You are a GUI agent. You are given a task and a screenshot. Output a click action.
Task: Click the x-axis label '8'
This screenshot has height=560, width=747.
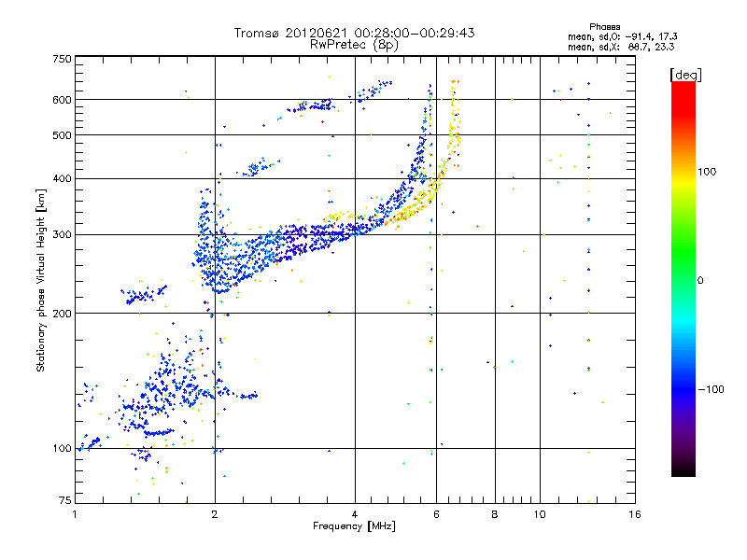[x=495, y=514]
